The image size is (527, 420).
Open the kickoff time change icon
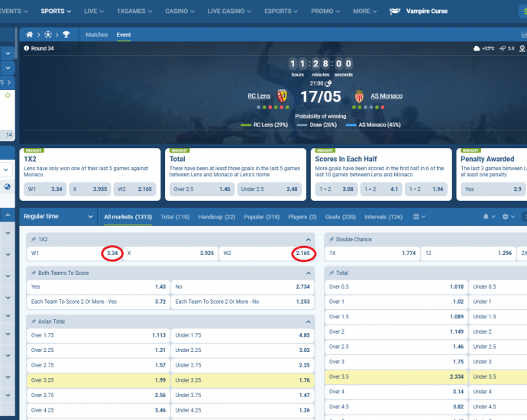pos(328,83)
